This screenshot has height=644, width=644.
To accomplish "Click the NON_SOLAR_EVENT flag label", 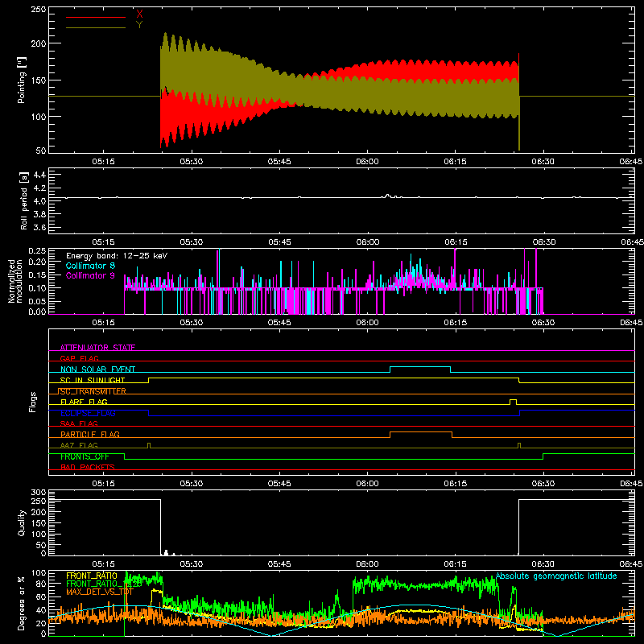I will pyautogui.click(x=97, y=369).
